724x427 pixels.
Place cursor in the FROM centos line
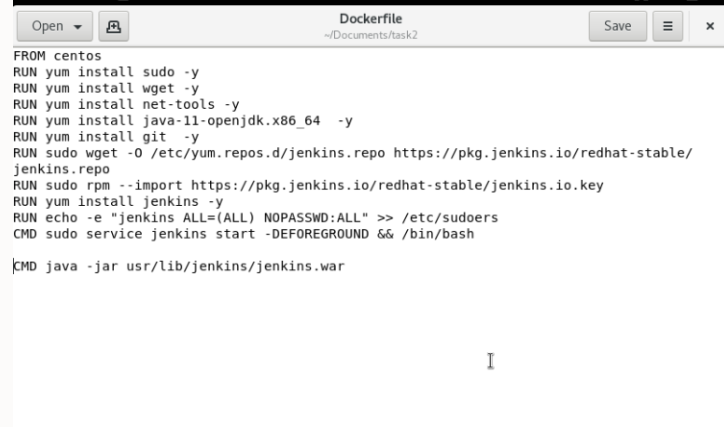click(57, 56)
